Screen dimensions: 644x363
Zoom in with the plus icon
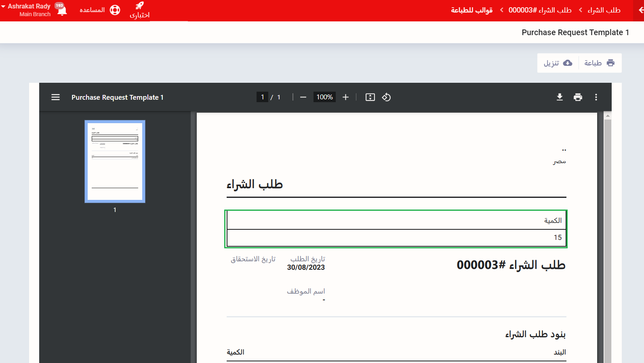(x=345, y=97)
